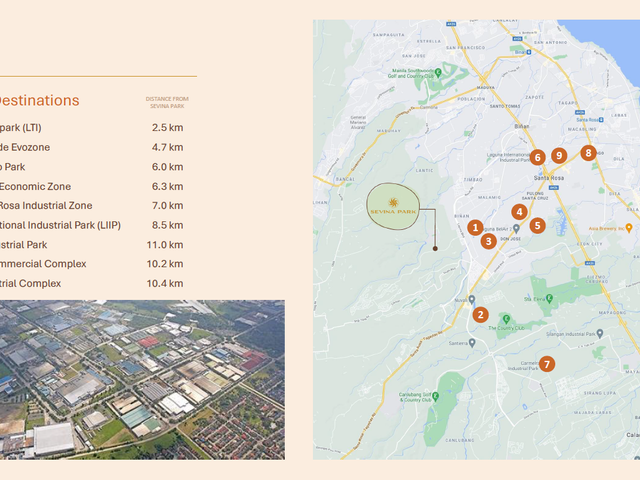640x480 pixels.
Task: Click the "MALAMIG" map label
Action: [x=489, y=197]
